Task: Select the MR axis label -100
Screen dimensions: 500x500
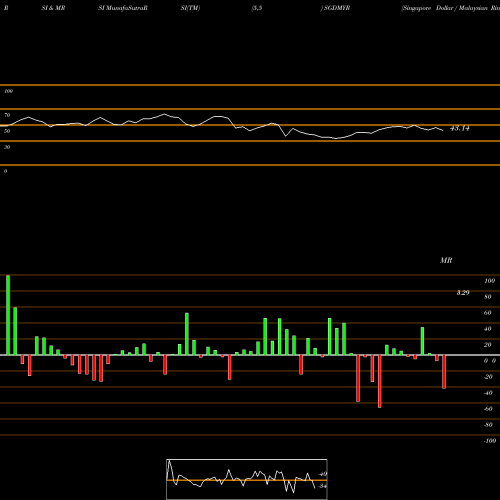Action: 490,441
